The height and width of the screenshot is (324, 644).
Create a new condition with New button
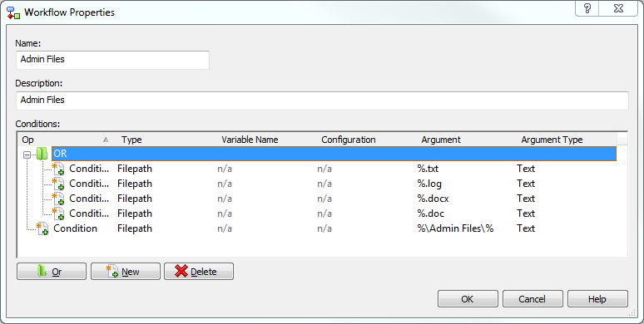(x=126, y=272)
